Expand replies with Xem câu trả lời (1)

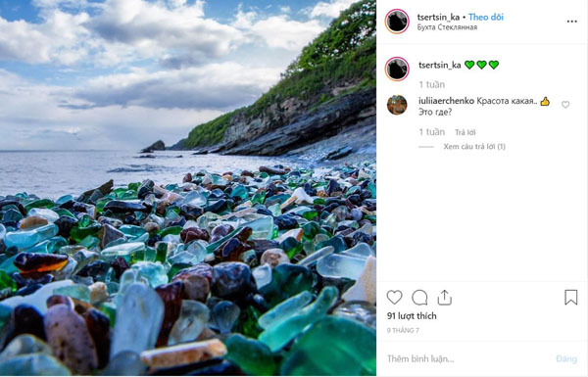474,147
